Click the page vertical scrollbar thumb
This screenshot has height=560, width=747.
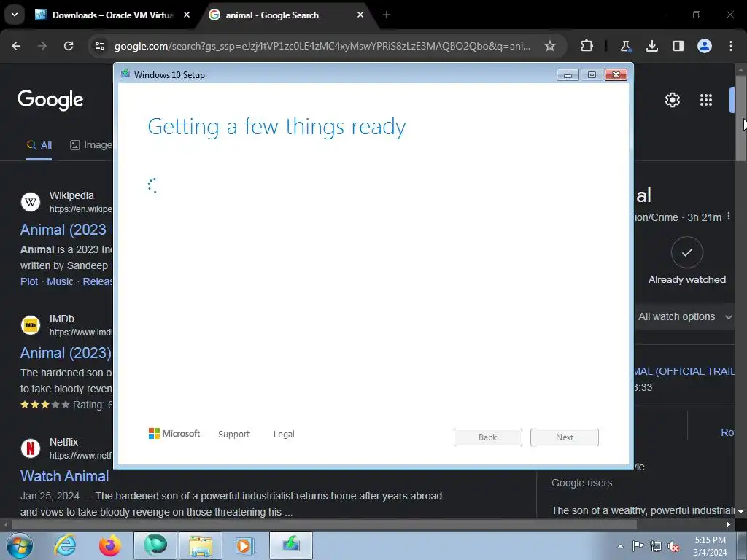(741, 118)
